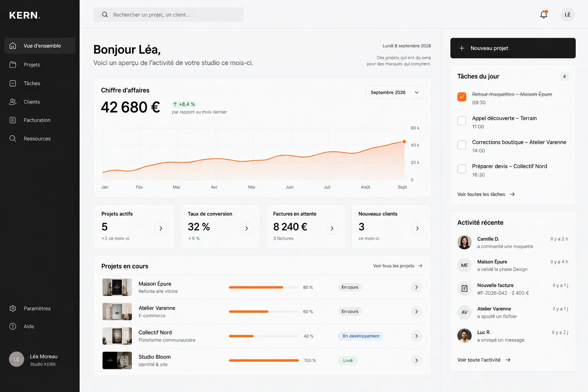
Task: Click Voir toutes les tâches link
Action: [486, 194]
